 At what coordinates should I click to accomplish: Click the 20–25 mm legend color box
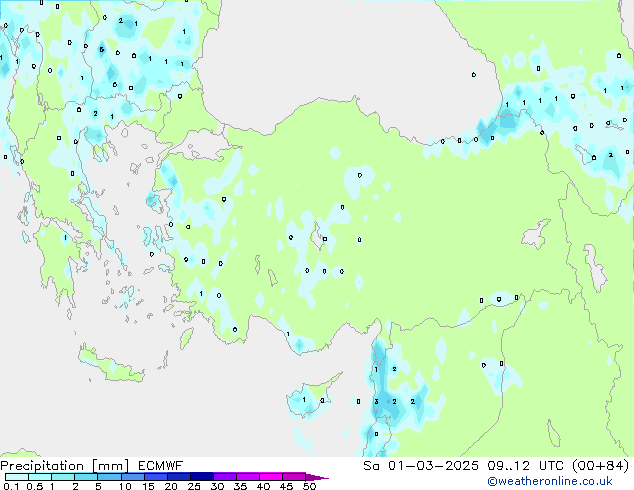coord(178,477)
